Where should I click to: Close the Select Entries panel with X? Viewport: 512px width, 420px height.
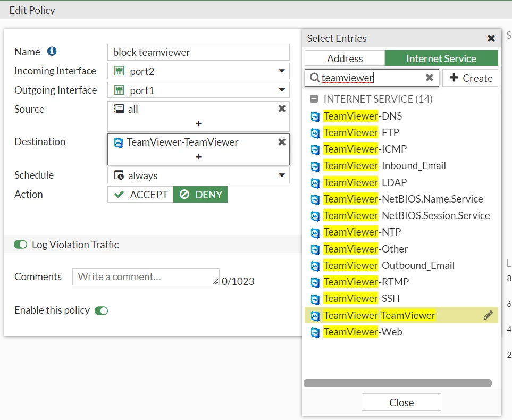click(491, 38)
